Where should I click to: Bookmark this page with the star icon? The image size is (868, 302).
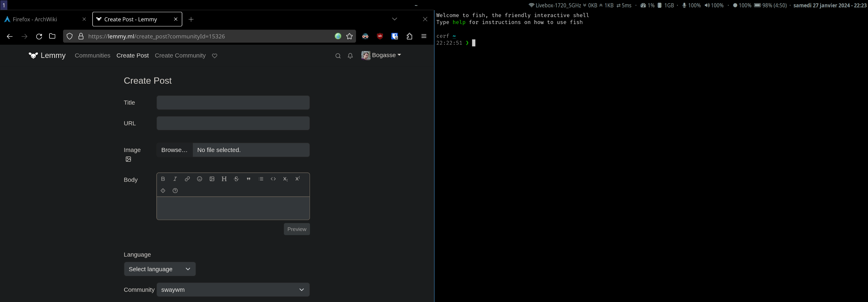coord(349,36)
